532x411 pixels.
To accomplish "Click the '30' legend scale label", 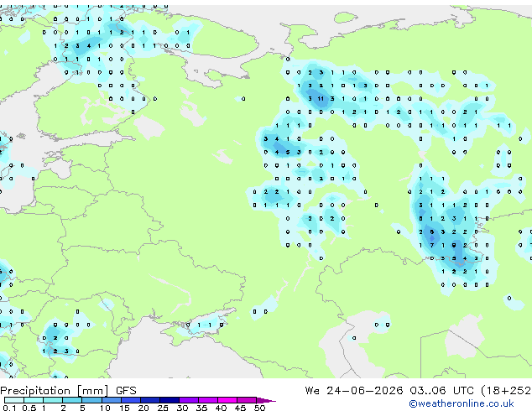I will coord(182,408).
